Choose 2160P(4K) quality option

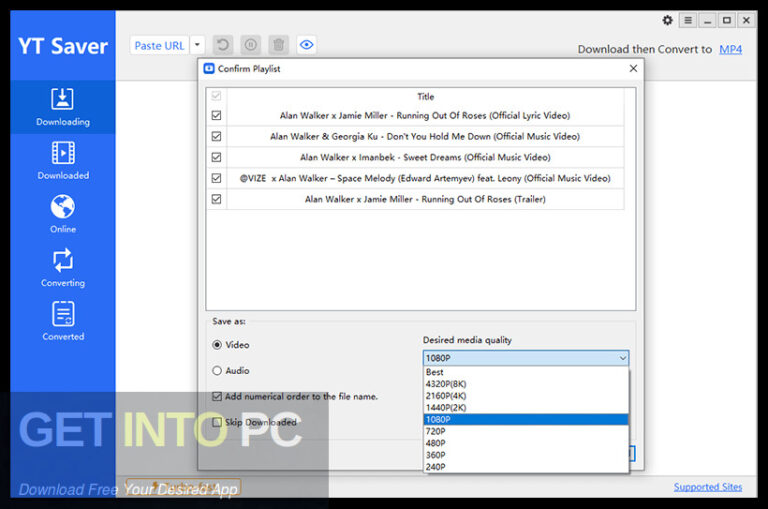point(526,395)
